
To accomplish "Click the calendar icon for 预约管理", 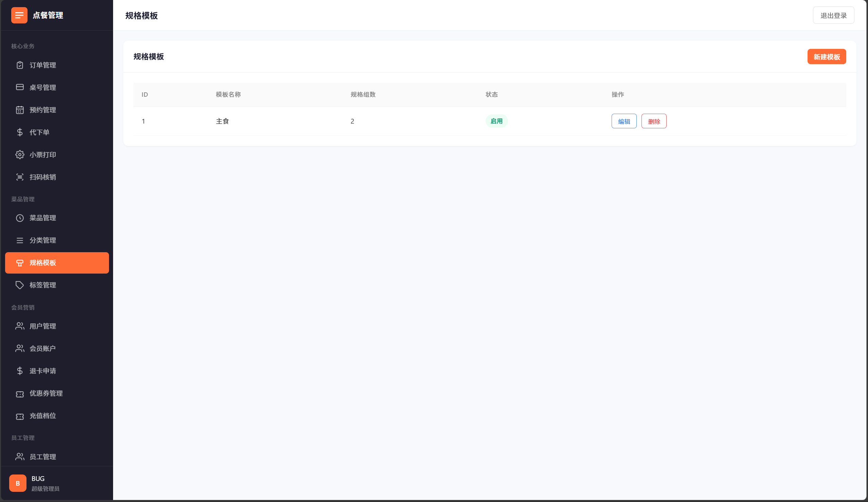I will [x=20, y=110].
